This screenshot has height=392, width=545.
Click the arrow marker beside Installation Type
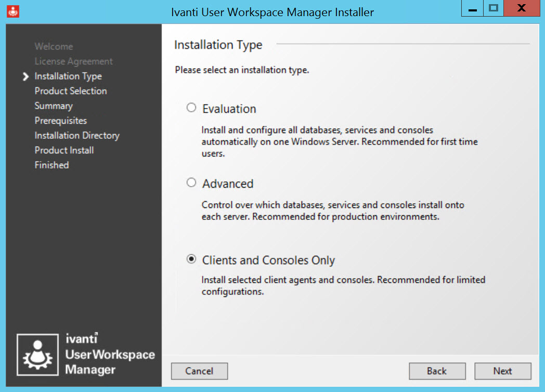coord(26,76)
